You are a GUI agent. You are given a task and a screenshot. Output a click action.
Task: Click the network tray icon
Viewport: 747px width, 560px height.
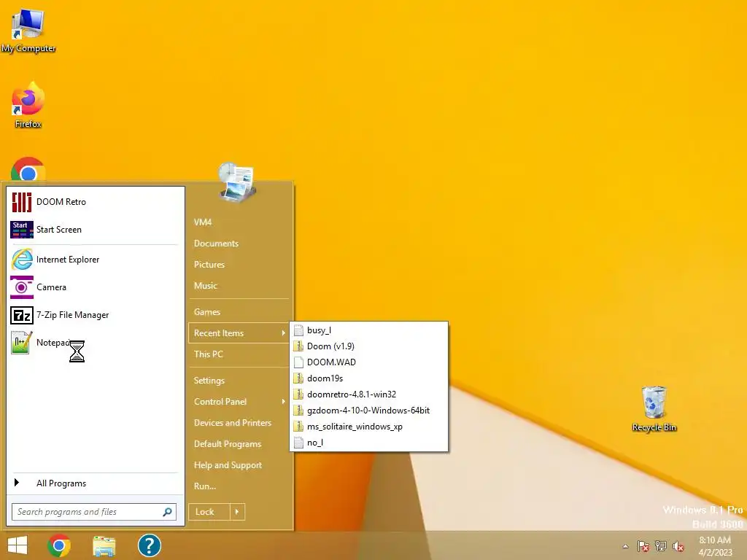click(661, 546)
